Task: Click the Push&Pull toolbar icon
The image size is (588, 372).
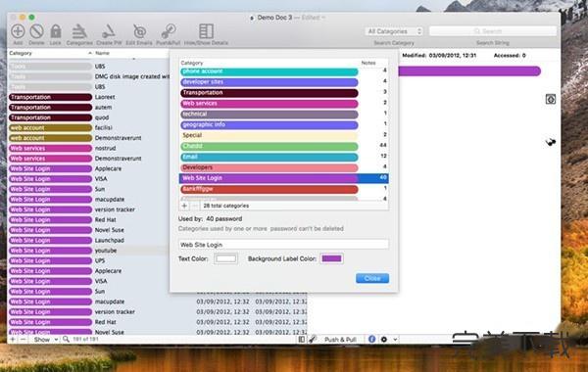Action: 169,31
